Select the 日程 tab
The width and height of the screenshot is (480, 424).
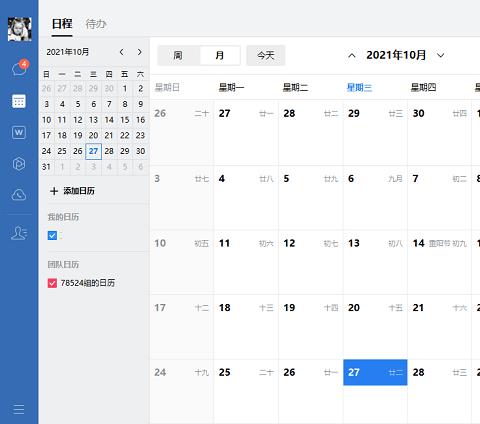[62, 24]
